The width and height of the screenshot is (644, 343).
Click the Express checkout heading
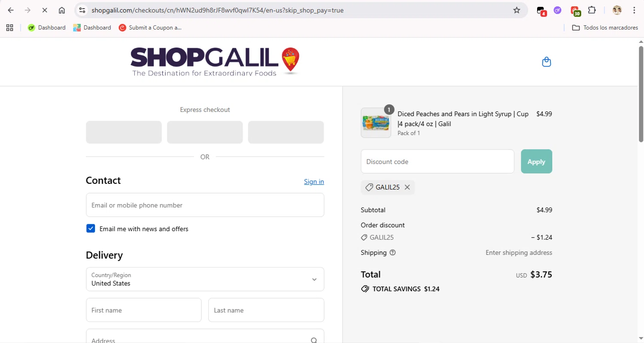click(205, 110)
